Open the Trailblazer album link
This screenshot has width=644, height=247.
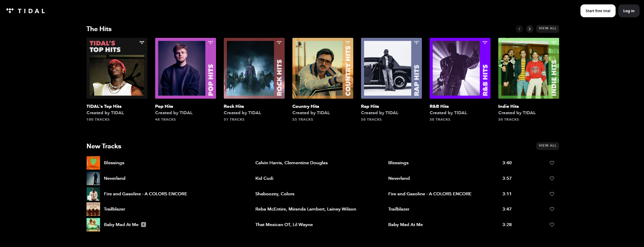399,209
